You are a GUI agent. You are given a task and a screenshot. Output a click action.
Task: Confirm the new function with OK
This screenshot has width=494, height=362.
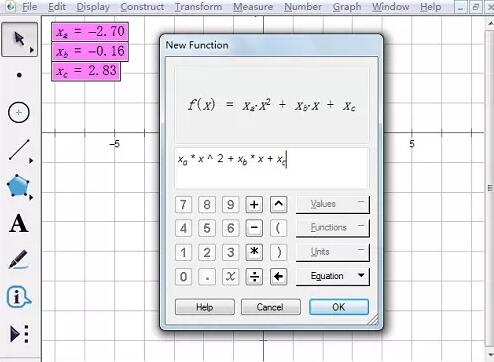pos(339,307)
